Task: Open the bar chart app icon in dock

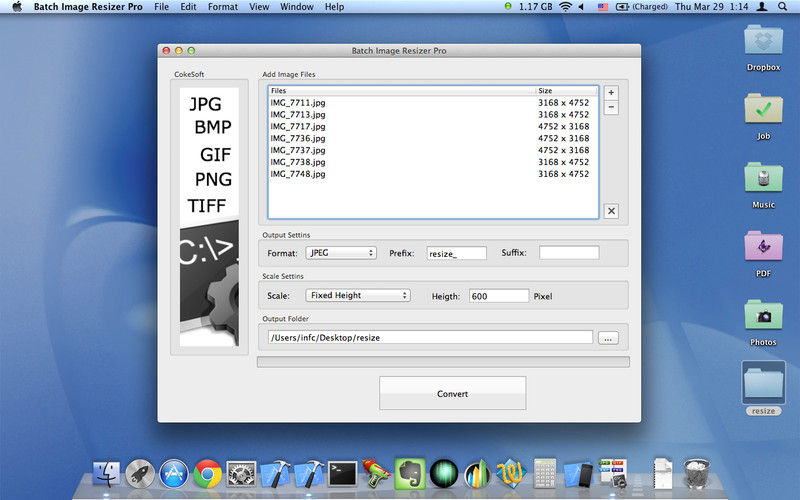Action: [477, 474]
